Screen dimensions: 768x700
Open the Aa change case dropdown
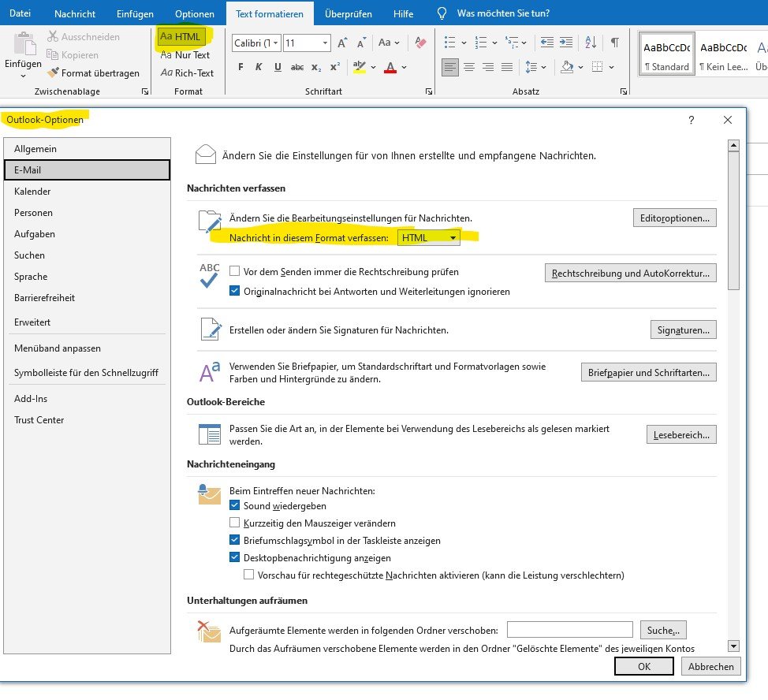click(x=389, y=43)
